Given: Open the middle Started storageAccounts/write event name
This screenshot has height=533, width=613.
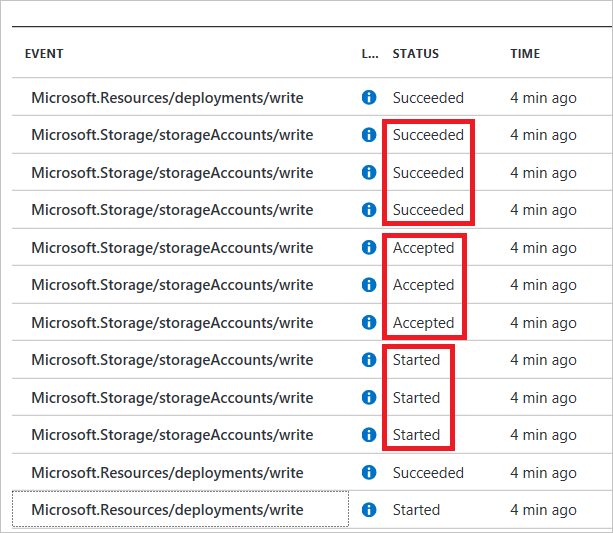Looking at the screenshot, I should [x=172, y=398].
